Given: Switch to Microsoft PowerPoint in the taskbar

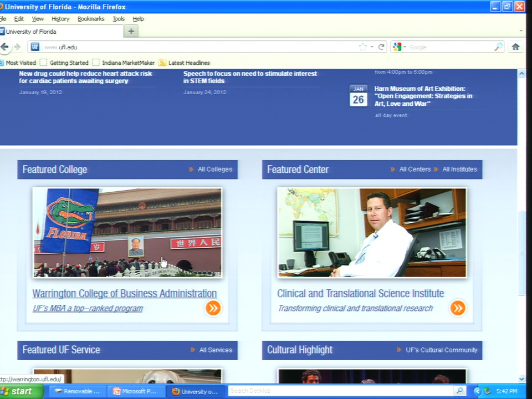Looking at the screenshot, I should [x=136, y=391].
